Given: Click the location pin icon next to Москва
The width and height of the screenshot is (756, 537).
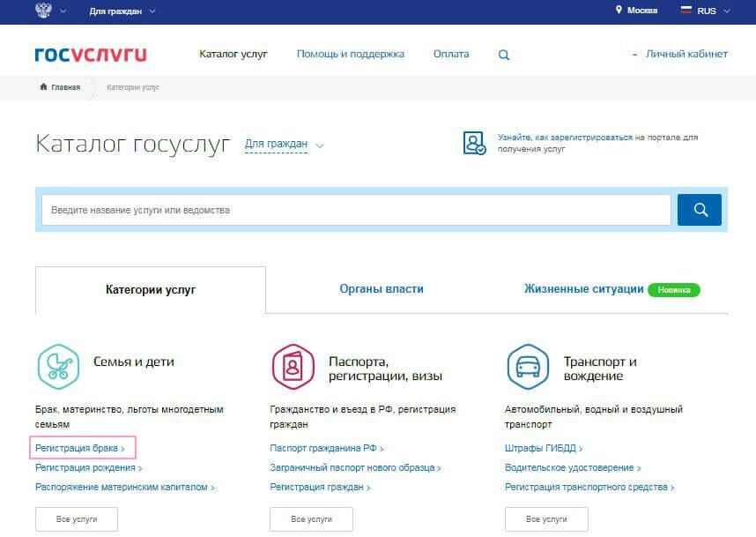Looking at the screenshot, I should point(619,10).
